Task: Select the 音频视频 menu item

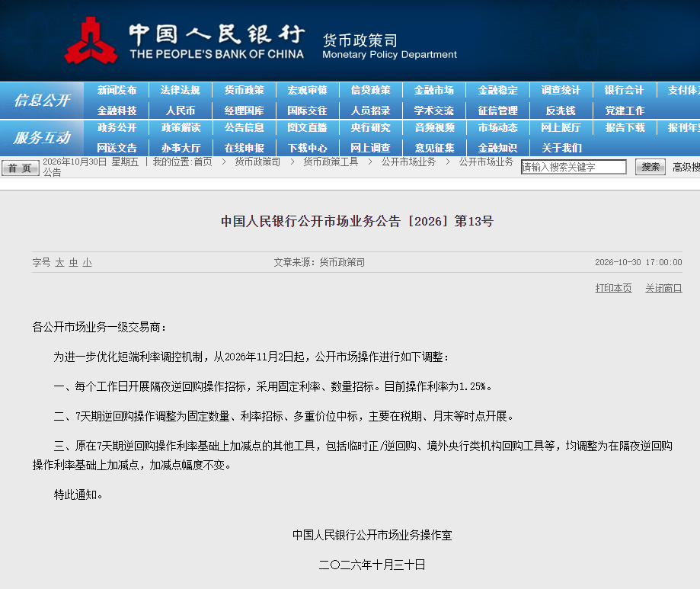Action: click(434, 128)
